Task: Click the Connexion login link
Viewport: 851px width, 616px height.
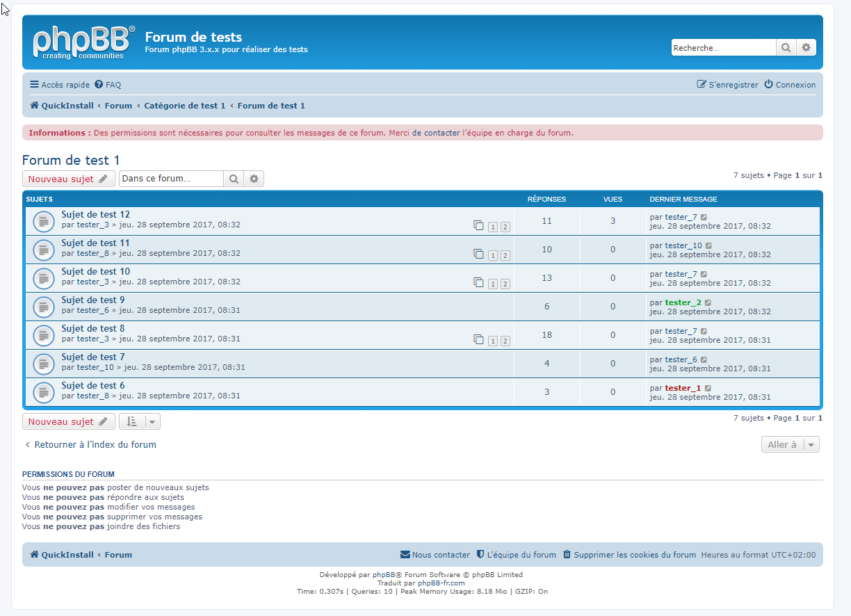Action: pos(790,85)
